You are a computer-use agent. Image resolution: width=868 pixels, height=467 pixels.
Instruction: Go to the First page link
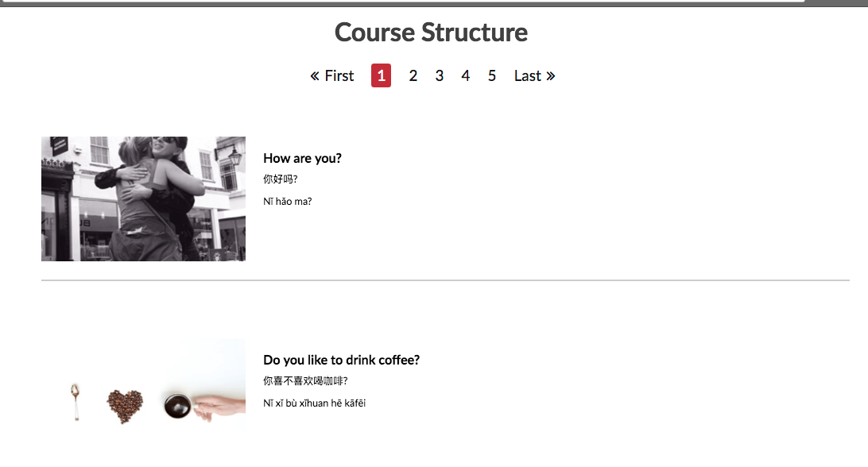[332, 75]
